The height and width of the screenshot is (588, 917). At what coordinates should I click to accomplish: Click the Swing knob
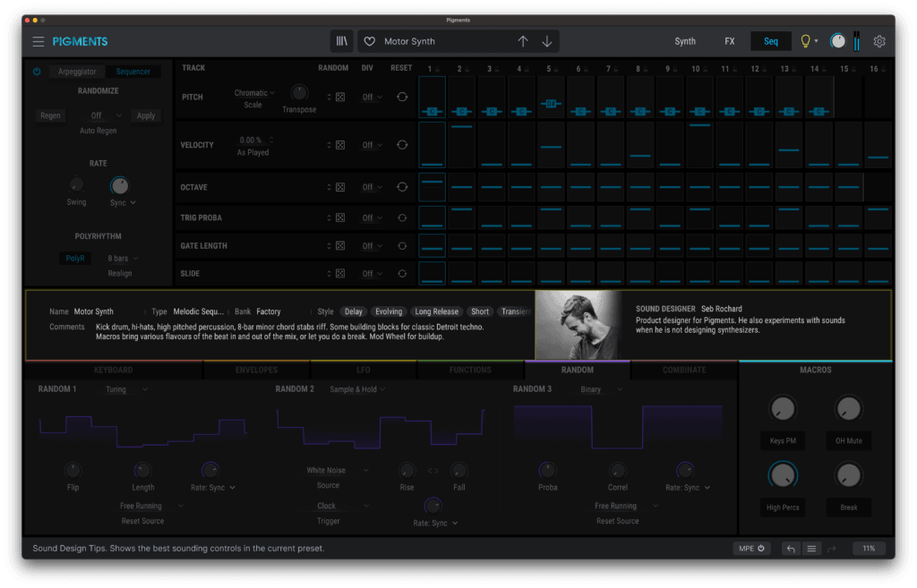[76, 185]
